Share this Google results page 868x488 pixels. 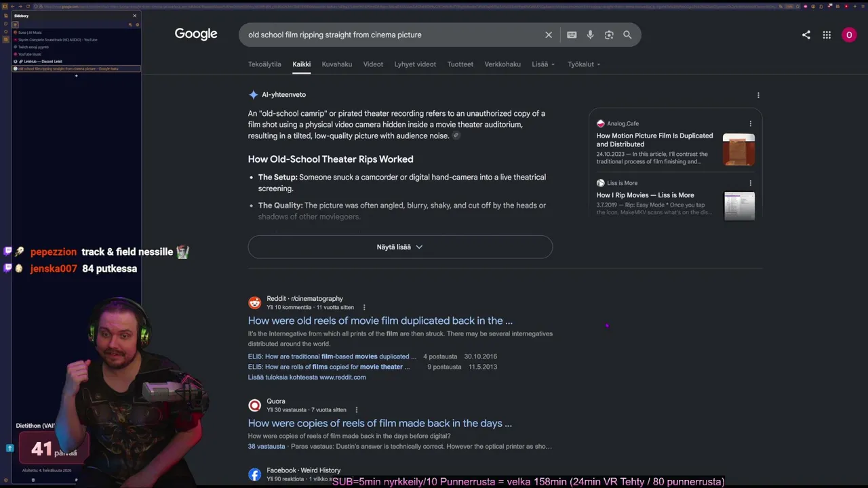coord(806,35)
